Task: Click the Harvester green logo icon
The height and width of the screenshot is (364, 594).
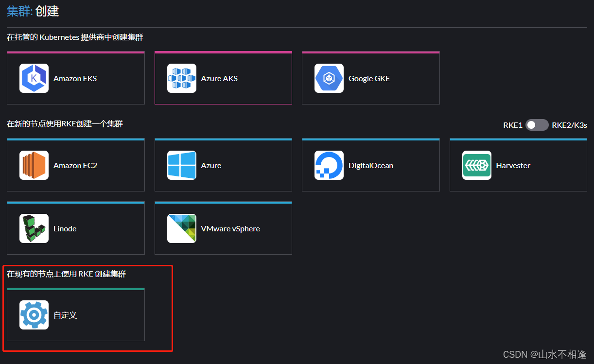Action: 477,165
